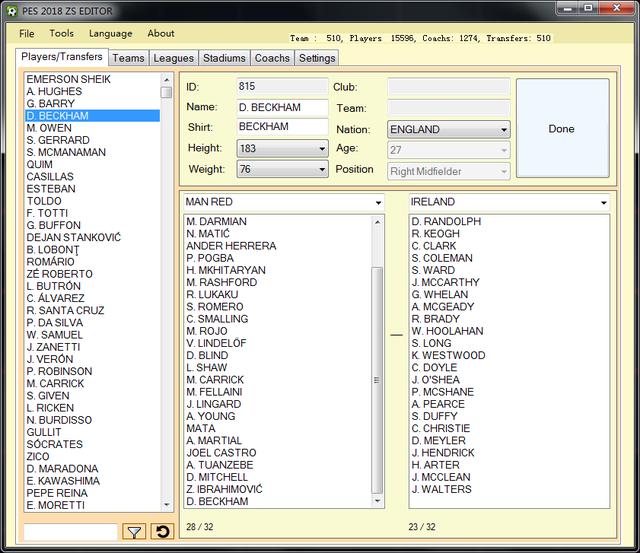The width and height of the screenshot is (640, 553).
Task: Click the Shirt name input field
Action: [x=282, y=128]
